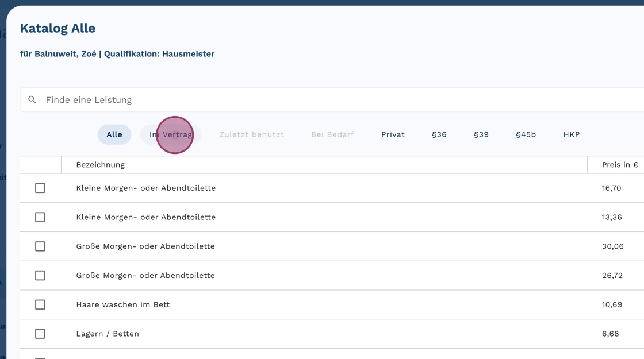Check Große Morgen- oder Abendtoilette priced 30,06
Viewport: 644px width, 359px height.
[x=40, y=246]
